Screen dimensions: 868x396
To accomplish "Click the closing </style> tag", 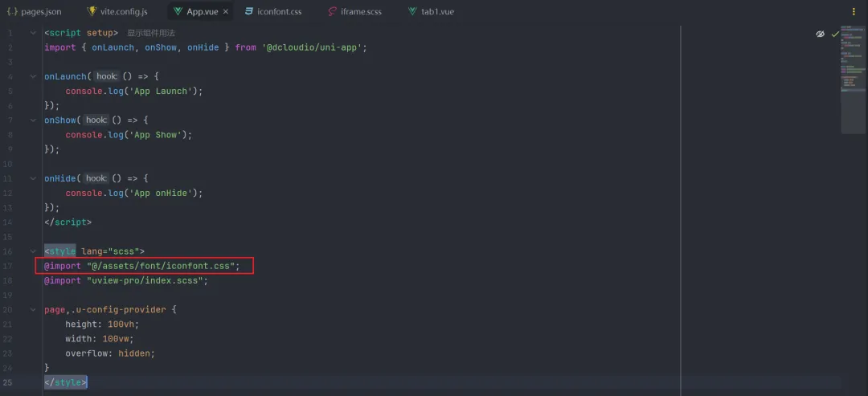I will tap(65, 382).
